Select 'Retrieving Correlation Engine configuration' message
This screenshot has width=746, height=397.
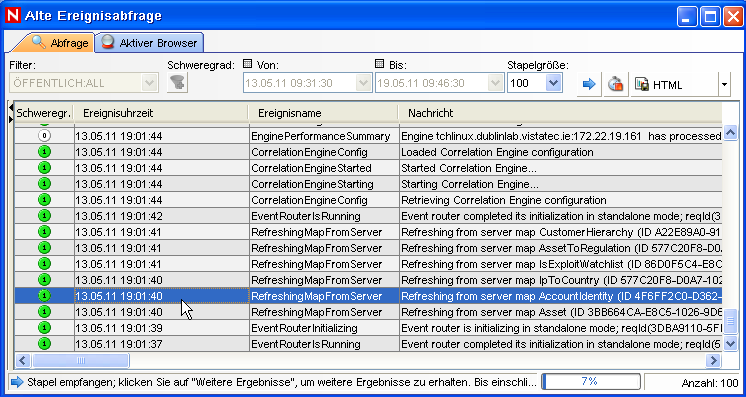tap(560, 200)
